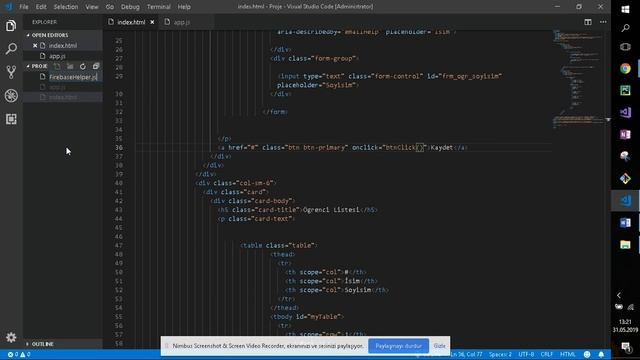Screen dimensions: 640x360
Task: Click New File icon in project header
Action: click(57, 66)
